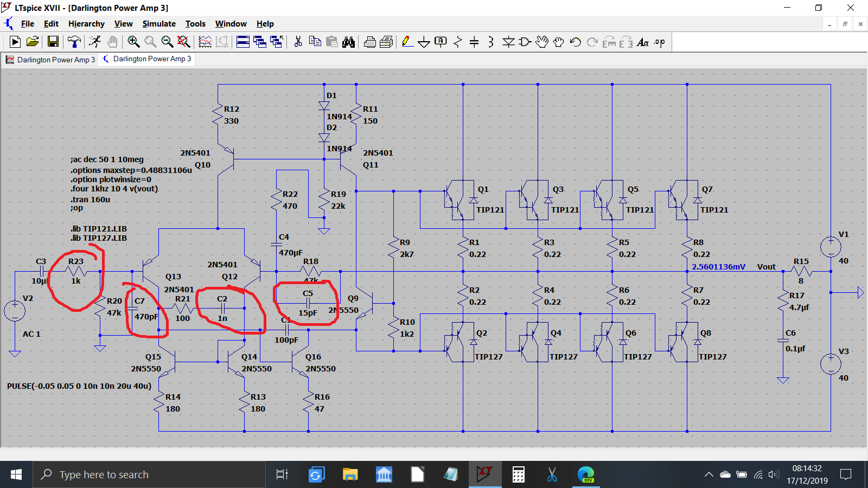Click the ".lib TIP121.LIB" directive text
Screen dimensions: 868x488
coord(98,229)
